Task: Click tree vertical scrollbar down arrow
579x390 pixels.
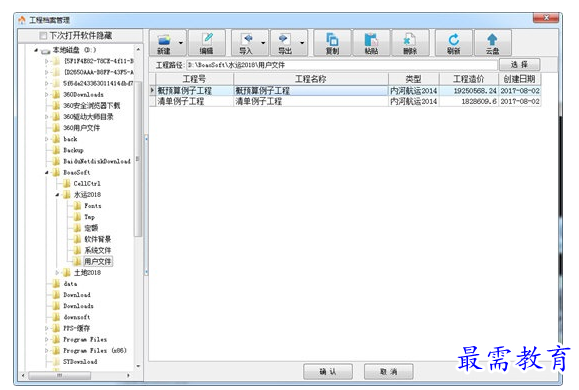Action: point(138,366)
